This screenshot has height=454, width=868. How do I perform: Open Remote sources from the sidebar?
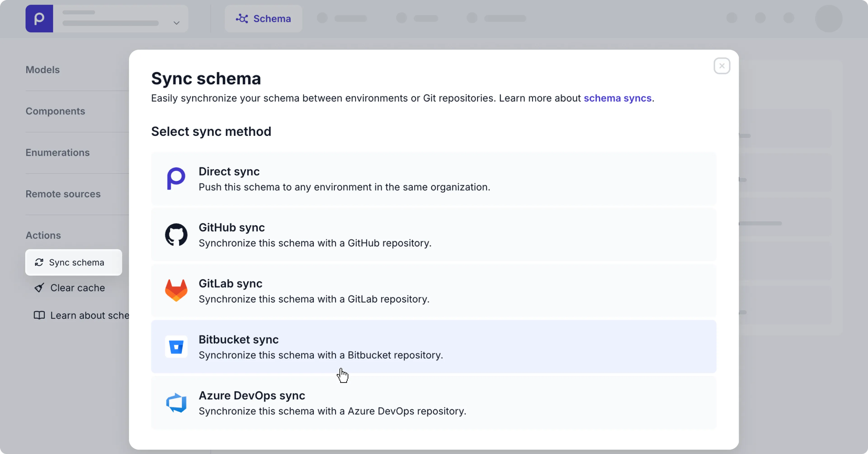[63, 194]
